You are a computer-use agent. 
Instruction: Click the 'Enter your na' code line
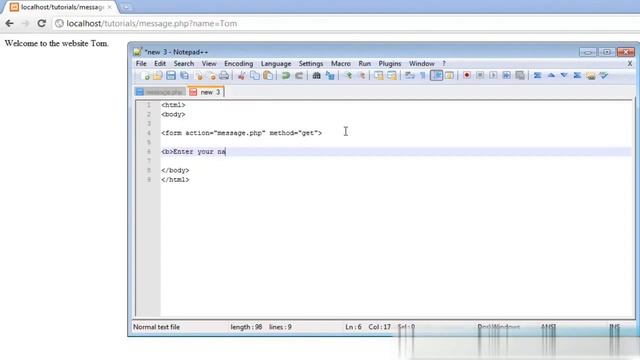pos(193,152)
